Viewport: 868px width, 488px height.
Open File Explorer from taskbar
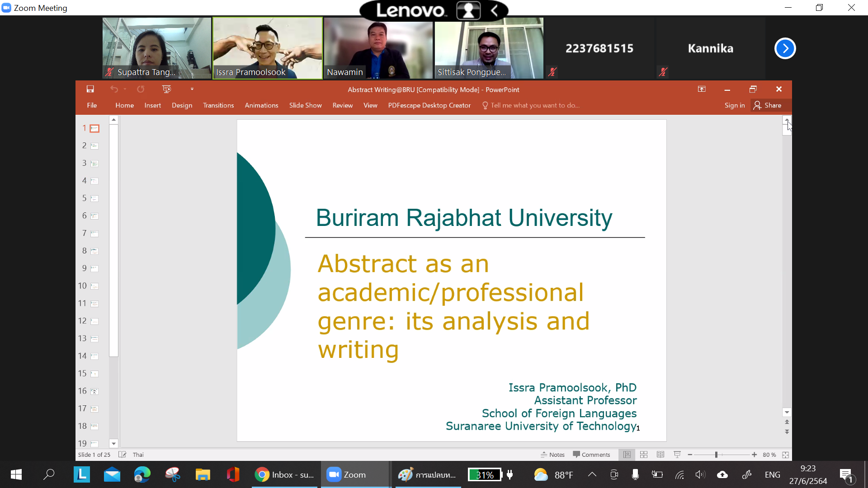(x=203, y=474)
